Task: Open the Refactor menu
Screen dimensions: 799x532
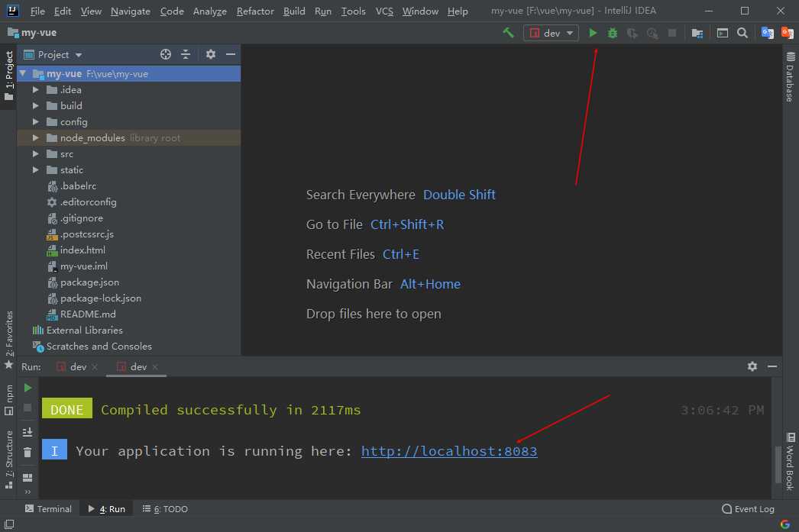Action: [x=255, y=11]
